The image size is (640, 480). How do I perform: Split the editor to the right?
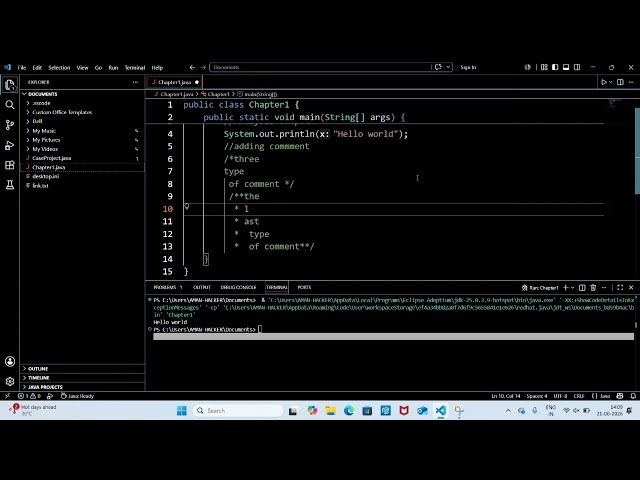[620, 82]
